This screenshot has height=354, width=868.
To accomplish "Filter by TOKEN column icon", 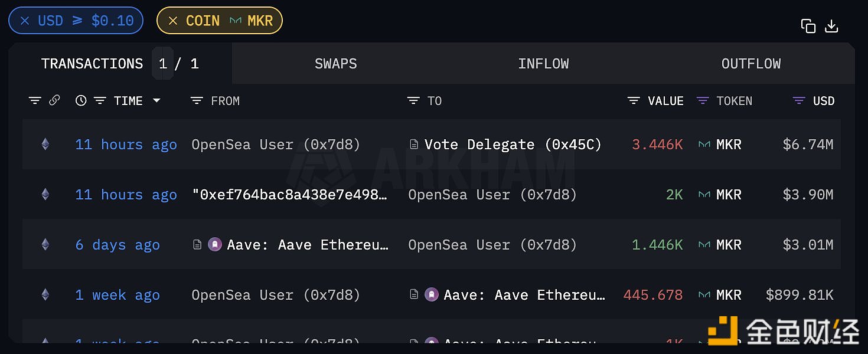I will coord(702,101).
